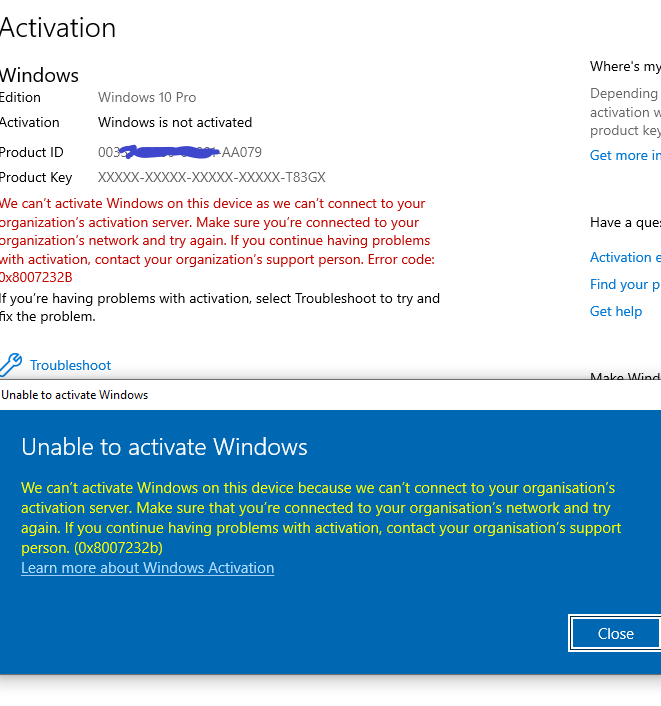Click the 'Where's my' heading on right
661x706 pixels.
coord(625,67)
